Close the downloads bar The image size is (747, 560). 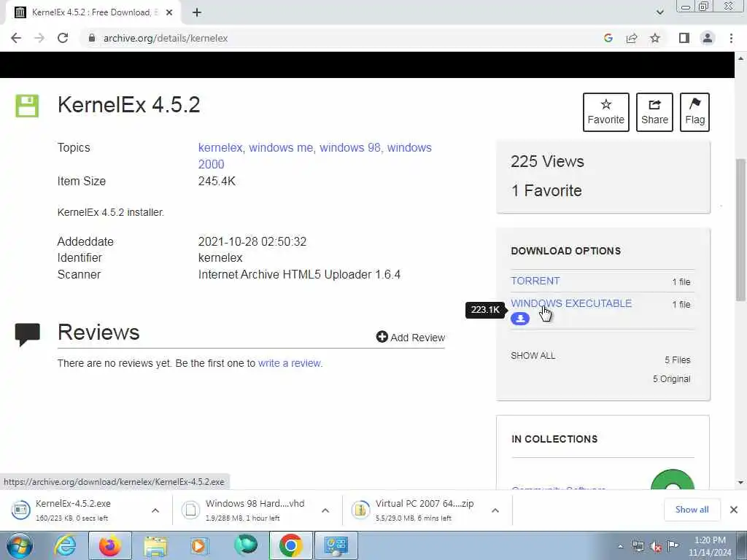pos(734,510)
